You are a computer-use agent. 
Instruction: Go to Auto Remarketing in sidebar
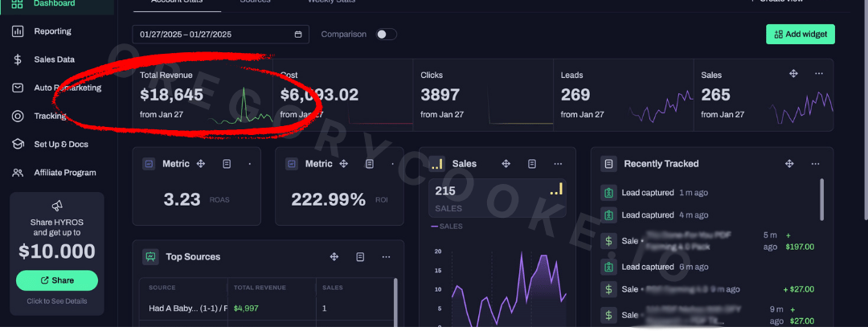click(x=68, y=88)
